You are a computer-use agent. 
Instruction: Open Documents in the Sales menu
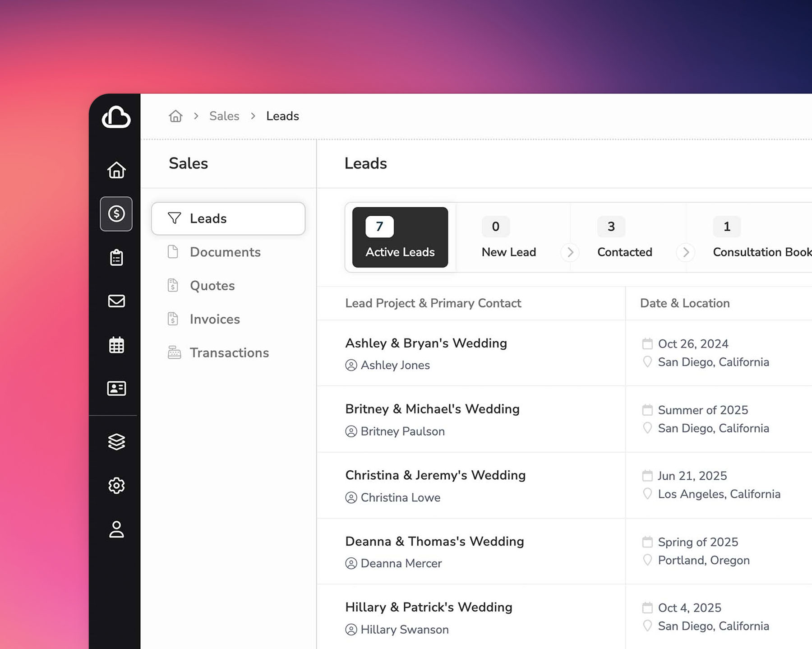[225, 252]
